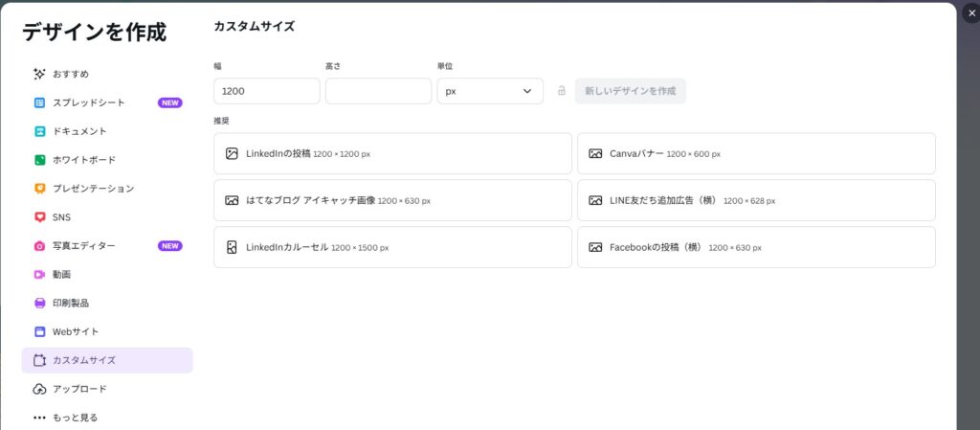
Task: Select the プレゼンテーション orange icon
Action: (39, 189)
